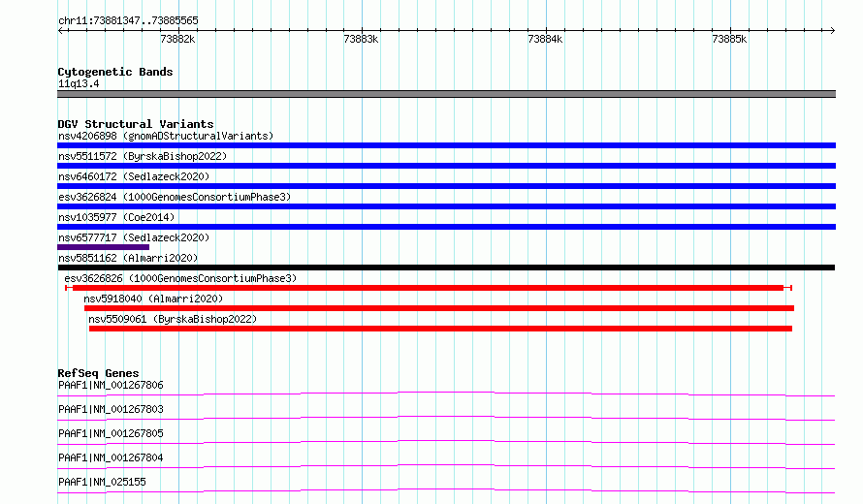Click the nsv5509061 ByrskaBishop2022 label
This screenshot has height=504, width=863.
pyautogui.click(x=173, y=319)
